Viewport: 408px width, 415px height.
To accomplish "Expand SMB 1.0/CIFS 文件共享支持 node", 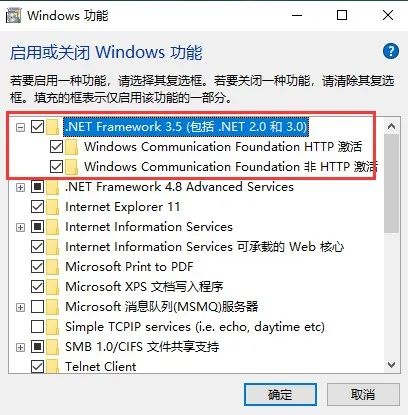I will pos(20,347).
